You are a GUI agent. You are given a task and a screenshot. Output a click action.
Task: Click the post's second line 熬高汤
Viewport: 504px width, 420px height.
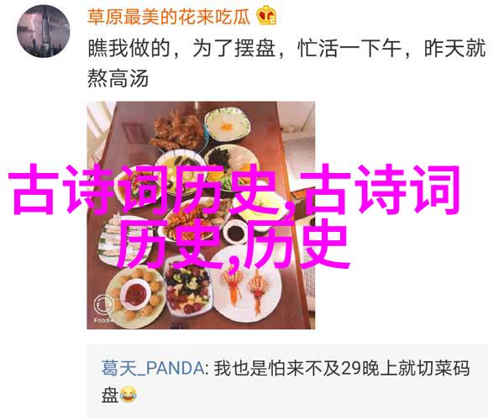[118, 78]
